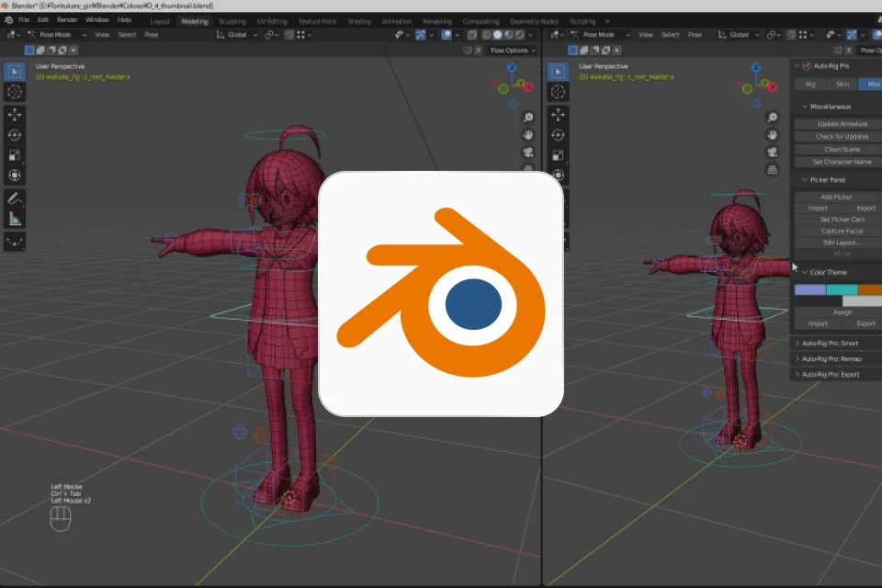Open Global orientation dropdown in left header
The image size is (882, 588).
[237, 35]
